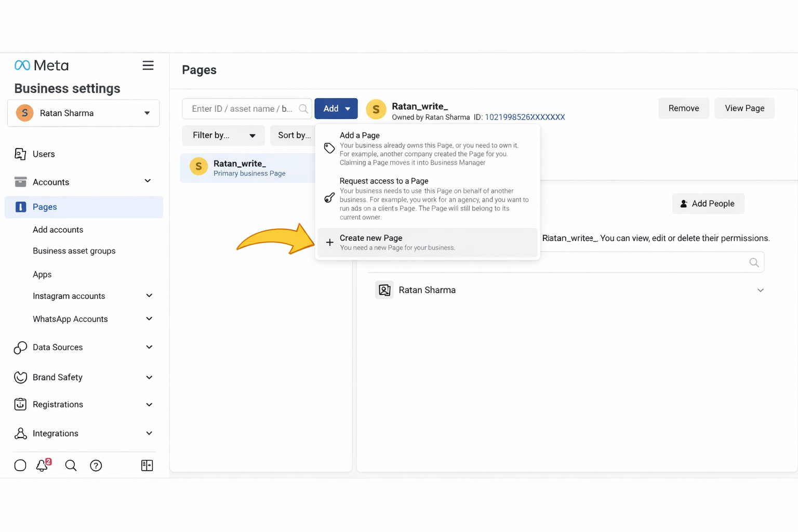The image size is (798, 532).
Task: Expand WhatsApp Accounts chevron
Action: (x=149, y=318)
